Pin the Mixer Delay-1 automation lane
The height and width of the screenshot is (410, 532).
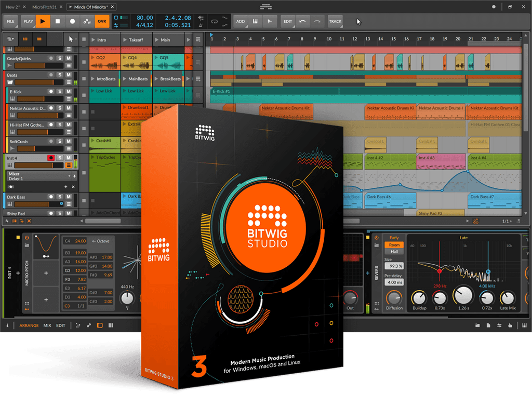75,176
